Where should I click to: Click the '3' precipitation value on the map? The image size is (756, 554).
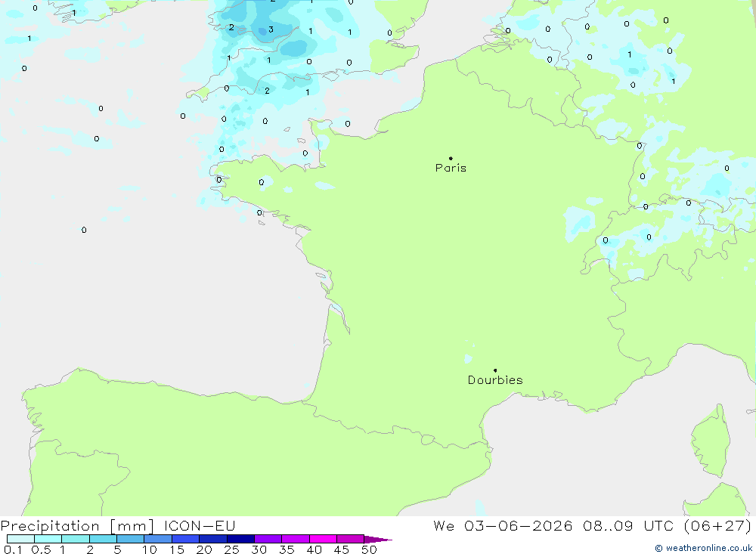pos(271,29)
